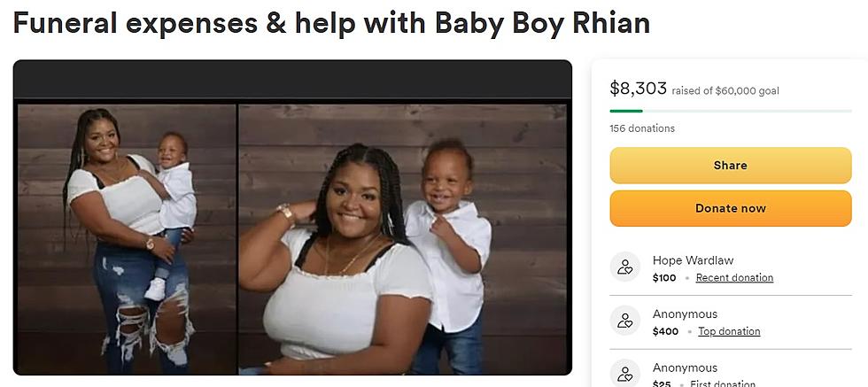868x387 pixels.
Task: Open the First donation link
Action: click(723, 383)
